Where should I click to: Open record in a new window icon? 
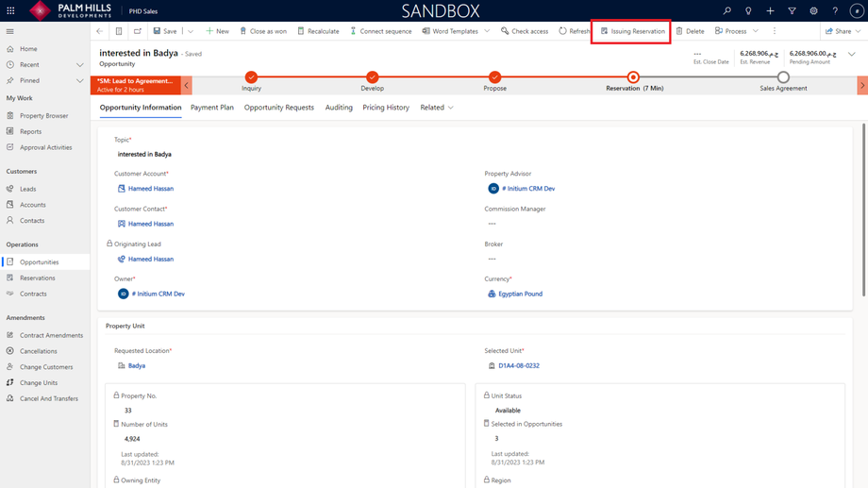138,31
